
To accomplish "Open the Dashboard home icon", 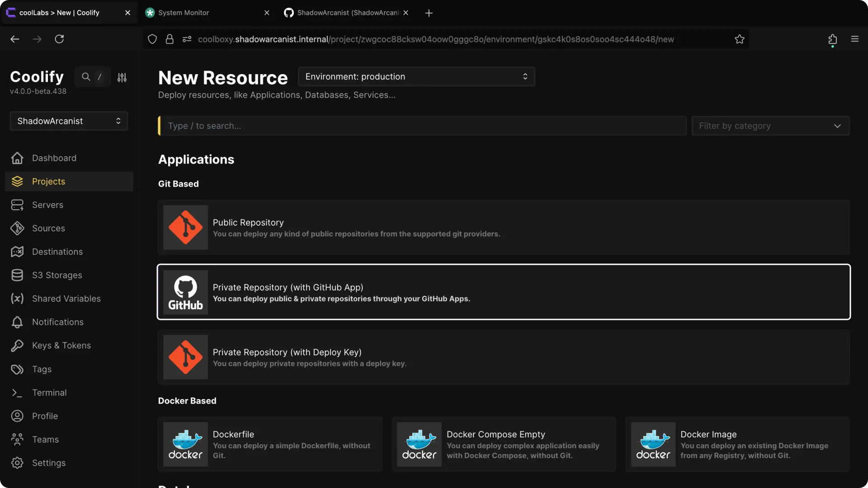I will tap(17, 158).
